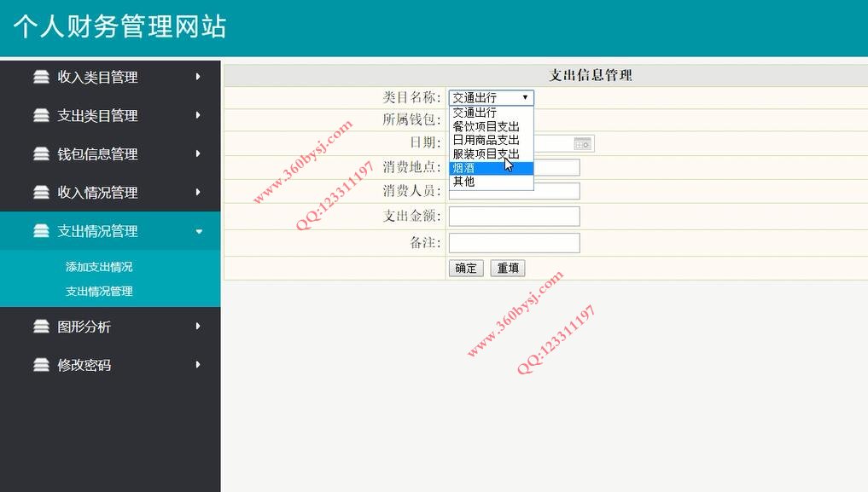Select 交通出行 from the dropdown list
The height and width of the screenshot is (492, 868).
(491, 113)
